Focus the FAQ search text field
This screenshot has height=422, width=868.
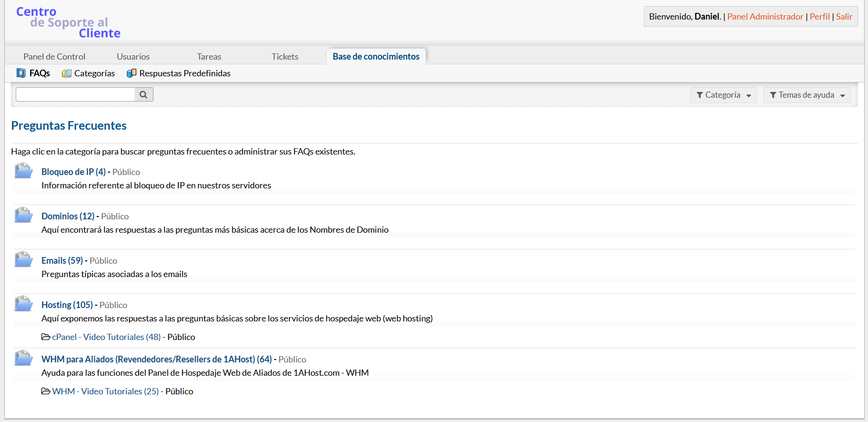[x=75, y=94]
